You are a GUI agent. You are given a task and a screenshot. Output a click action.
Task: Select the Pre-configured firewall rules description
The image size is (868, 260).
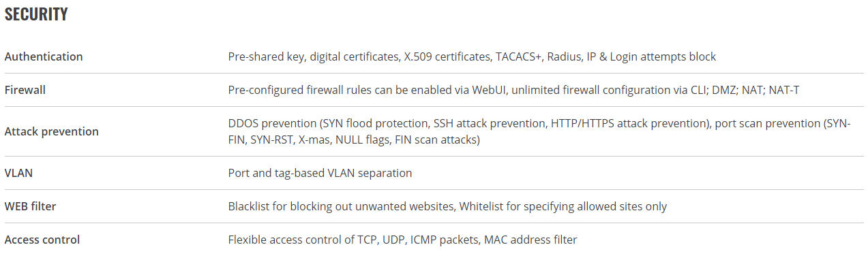point(513,90)
